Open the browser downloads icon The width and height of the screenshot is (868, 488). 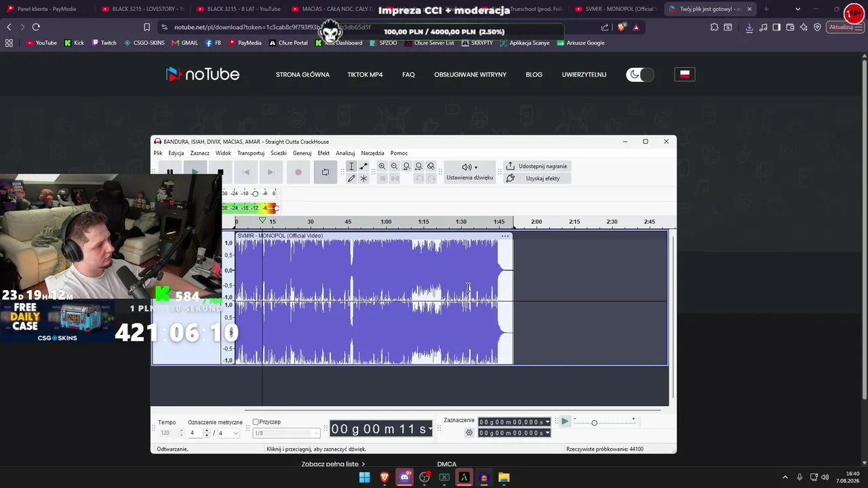(x=749, y=27)
